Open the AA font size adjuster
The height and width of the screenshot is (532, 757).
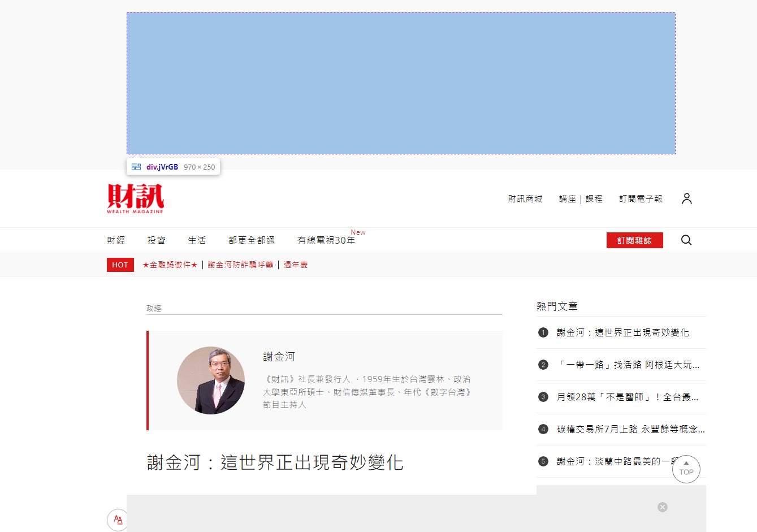[x=117, y=520]
